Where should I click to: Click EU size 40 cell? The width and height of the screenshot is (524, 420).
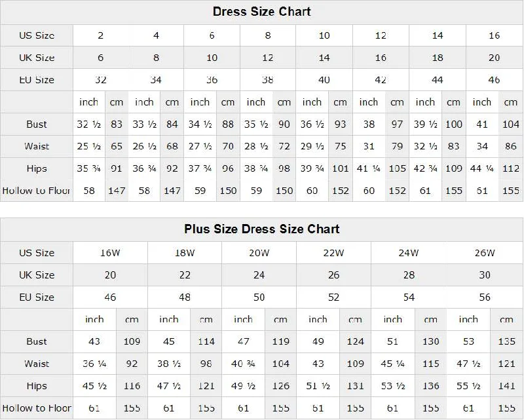pos(324,79)
